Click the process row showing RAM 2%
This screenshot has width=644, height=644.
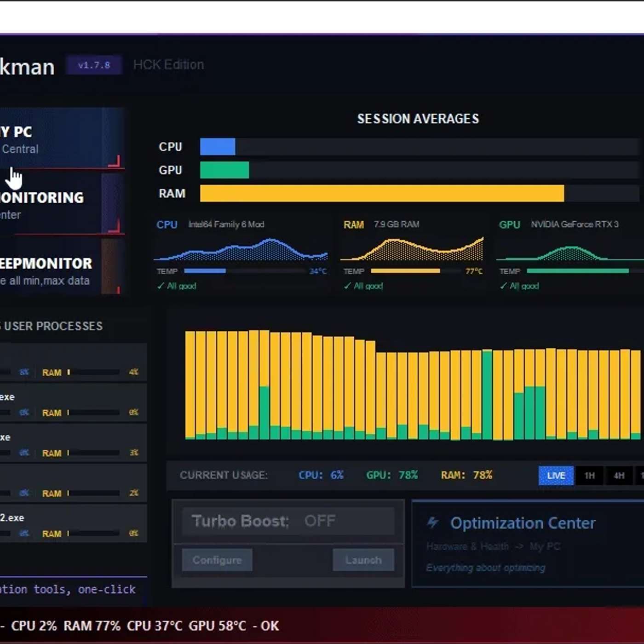[x=73, y=483]
